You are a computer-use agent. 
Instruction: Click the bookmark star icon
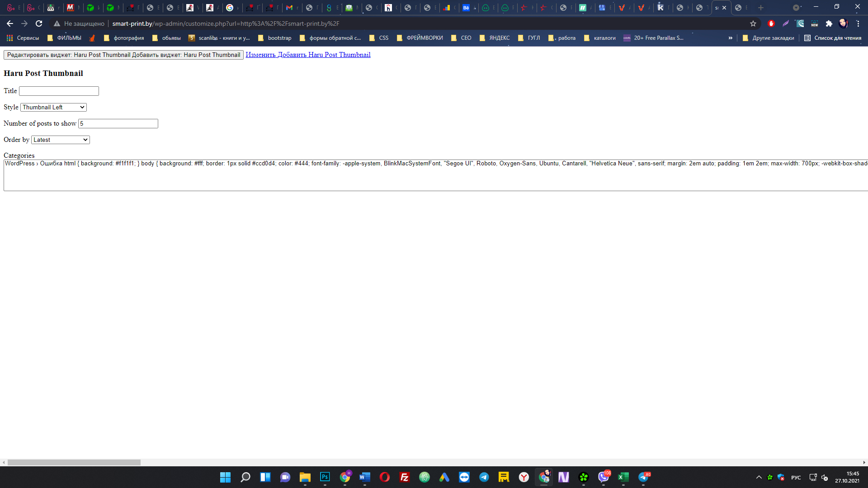point(753,23)
